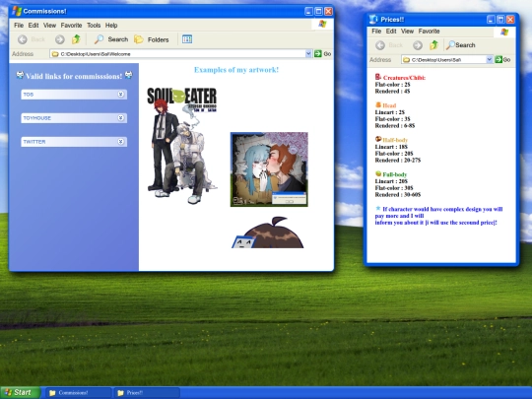Image resolution: width=532 pixels, height=399 pixels.
Task: Expand the Commissions address bar dropdown
Action: (x=308, y=53)
